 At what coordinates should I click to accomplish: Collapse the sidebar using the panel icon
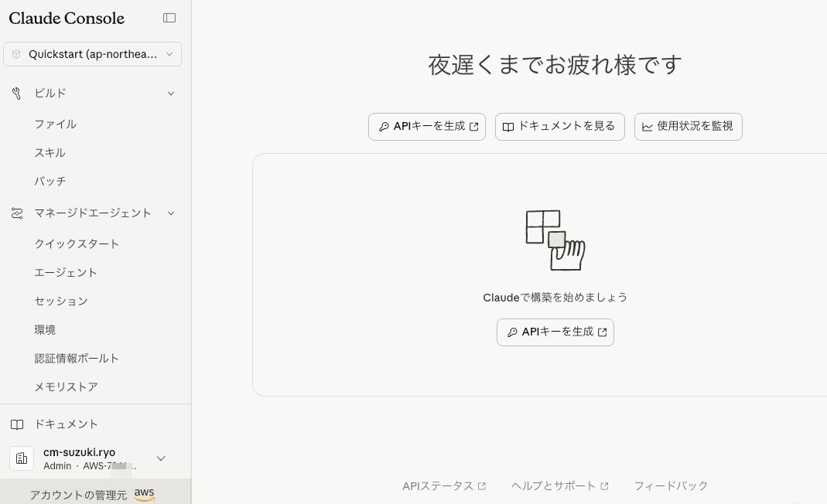tap(169, 18)
